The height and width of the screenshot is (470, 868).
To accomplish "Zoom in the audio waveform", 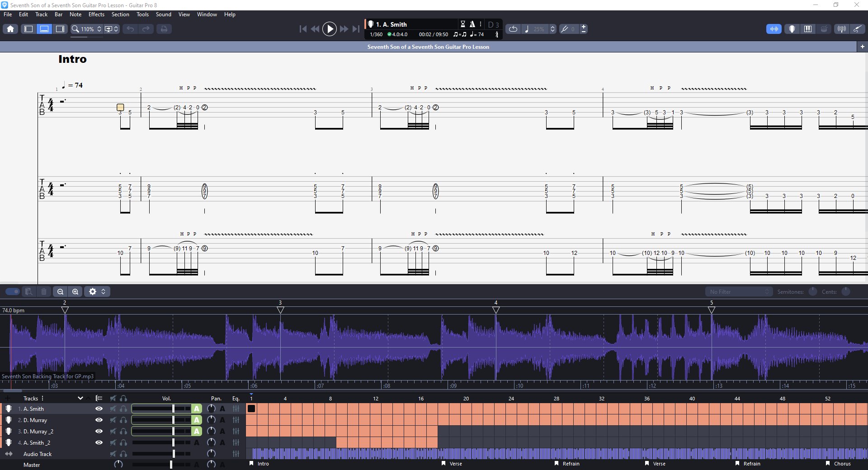I will tap(75, 291).
